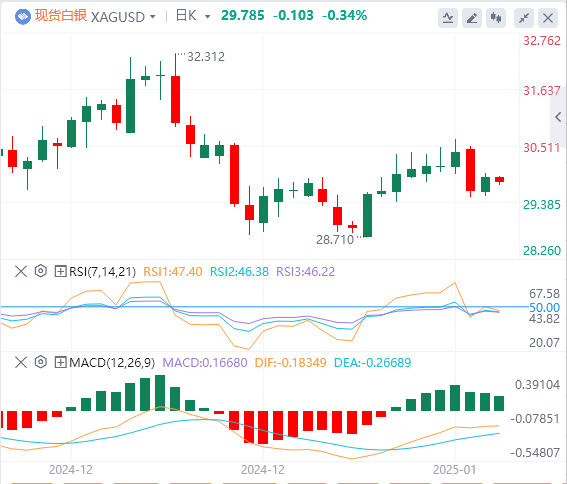Click the RSI2:46.38 value

coord(239,271)
